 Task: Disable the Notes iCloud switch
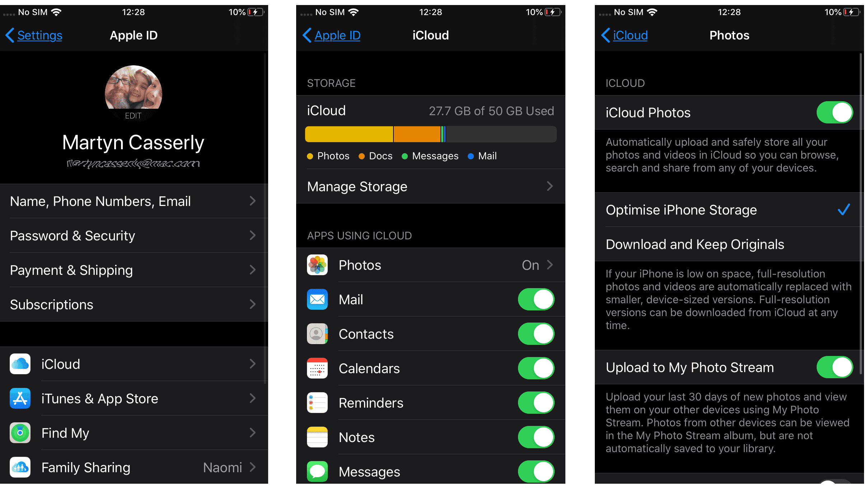click(536, 437)
